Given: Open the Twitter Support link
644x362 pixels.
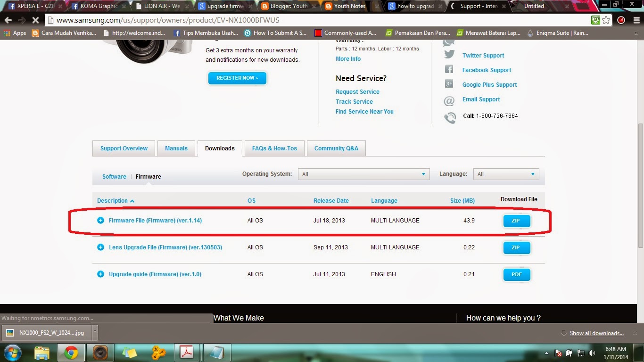Looking at the screenshot, I should click(483, 56).
